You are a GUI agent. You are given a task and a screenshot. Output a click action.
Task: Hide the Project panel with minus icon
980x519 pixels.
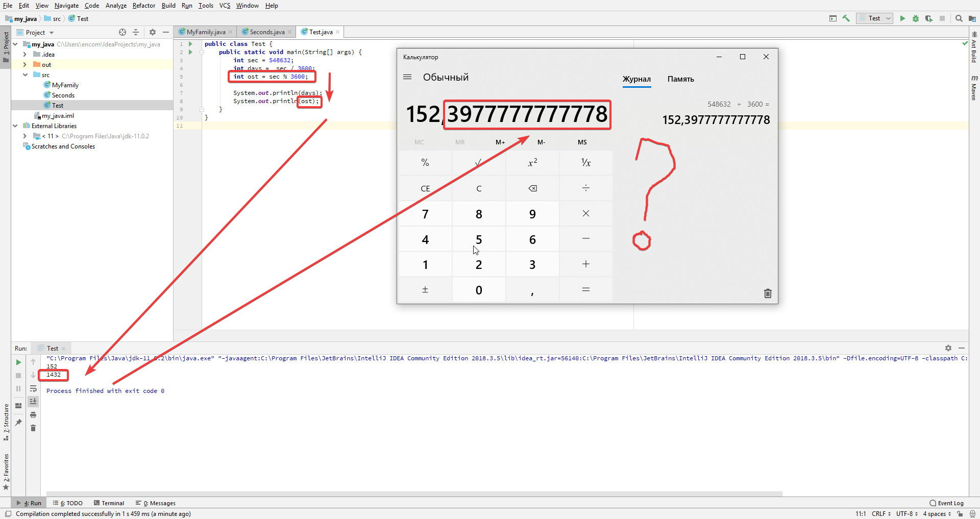[166, 32]
